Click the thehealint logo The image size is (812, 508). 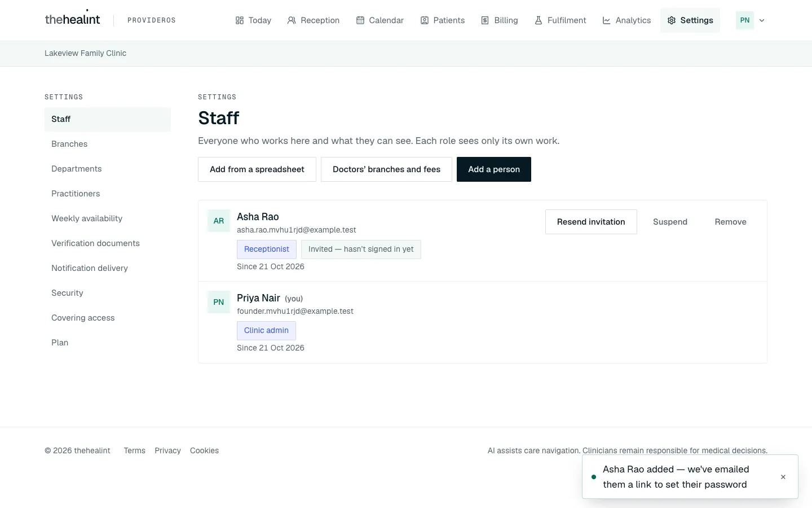click(x=72, y=19)
